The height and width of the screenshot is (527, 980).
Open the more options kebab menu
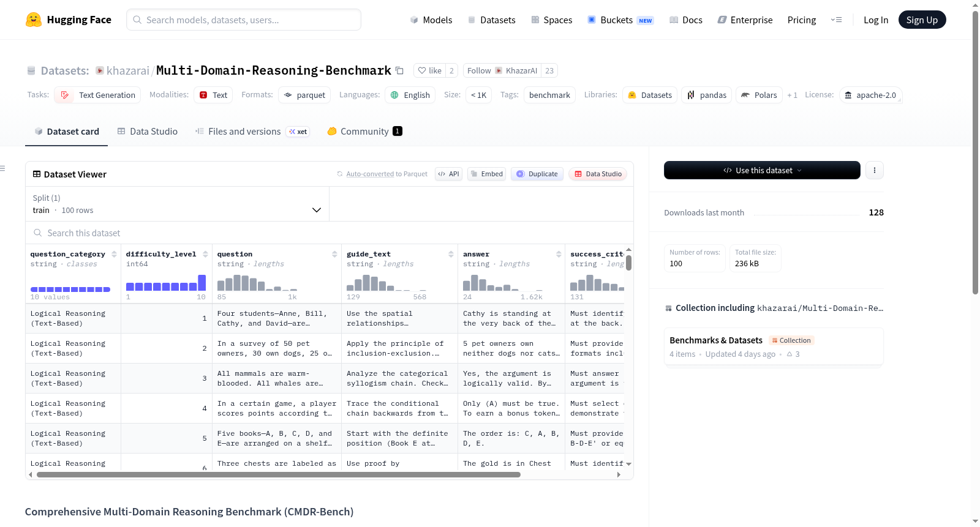tap(875, 170)
